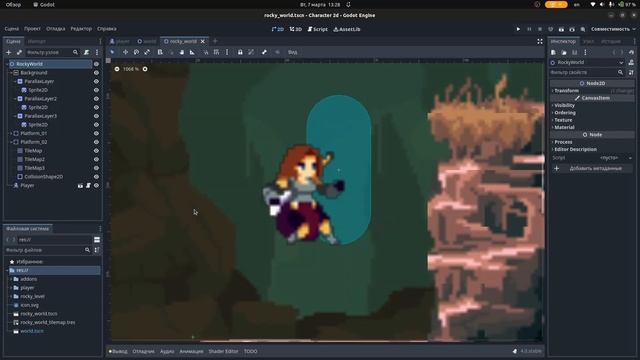
Task: Save the edited resource in Inspector
Action: [575, 52]
